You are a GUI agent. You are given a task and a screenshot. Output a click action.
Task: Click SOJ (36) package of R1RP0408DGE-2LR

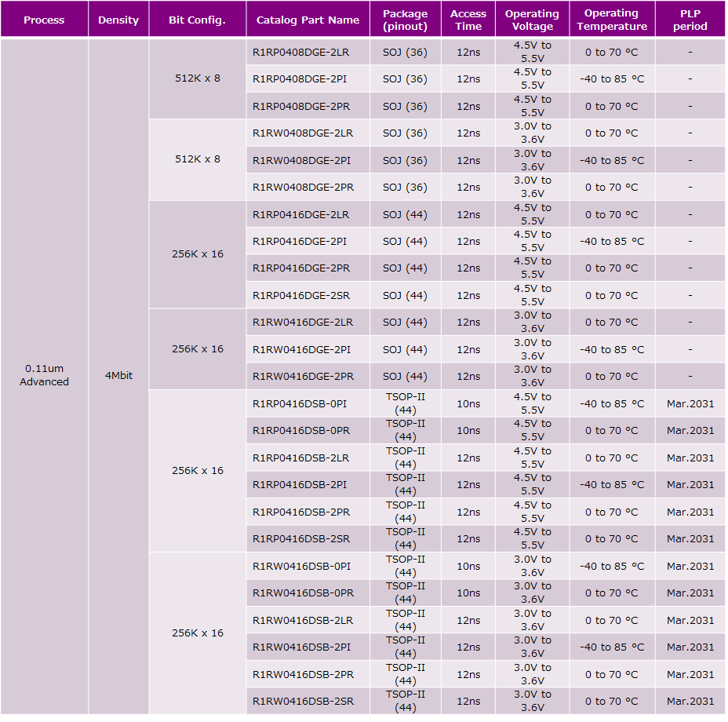click(405, 53)
